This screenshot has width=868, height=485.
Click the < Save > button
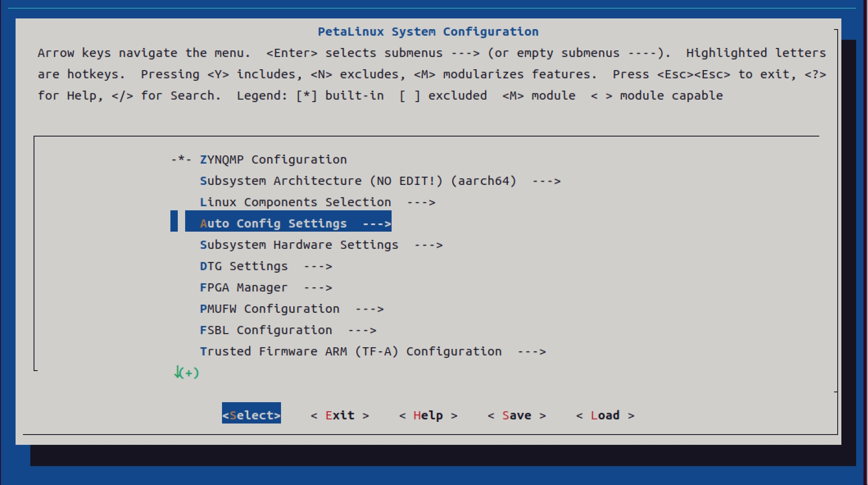517,415
